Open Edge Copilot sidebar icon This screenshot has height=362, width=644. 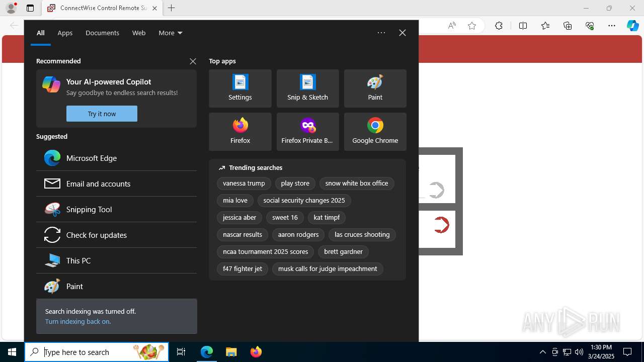click(x=632, y=26)
